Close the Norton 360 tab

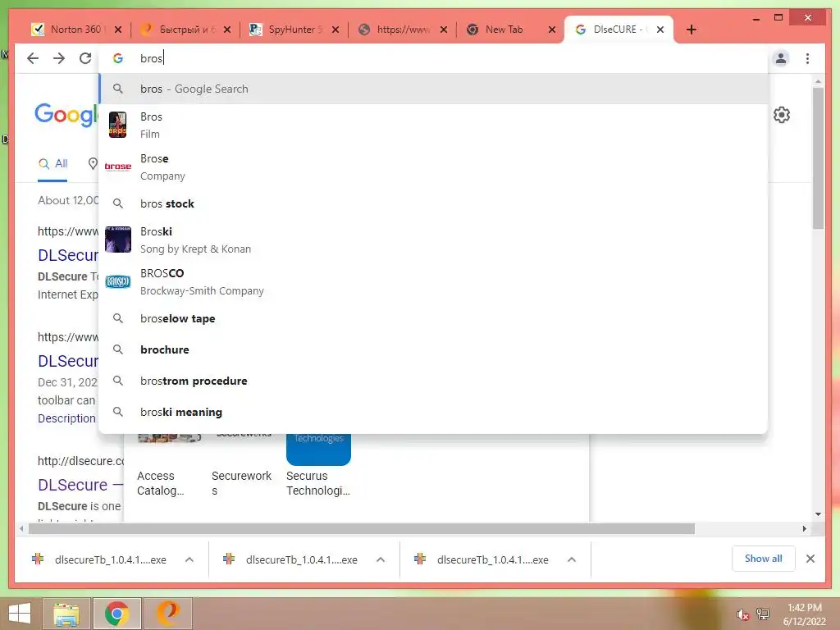118,30
